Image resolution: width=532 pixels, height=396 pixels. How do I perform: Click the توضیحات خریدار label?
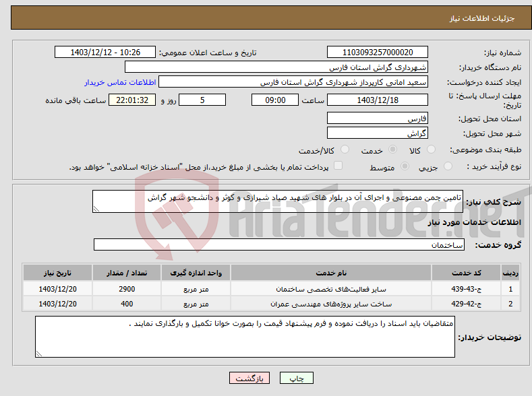point(490,337)
